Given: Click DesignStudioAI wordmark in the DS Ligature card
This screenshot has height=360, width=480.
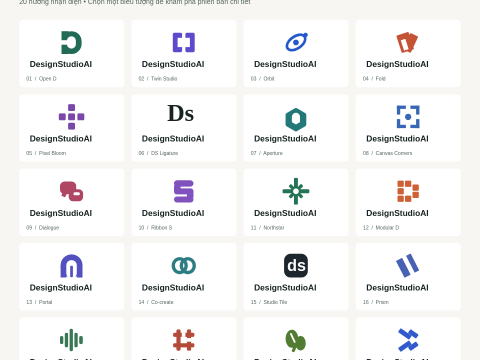Looking at the screenshot, I should coord(173,139).
